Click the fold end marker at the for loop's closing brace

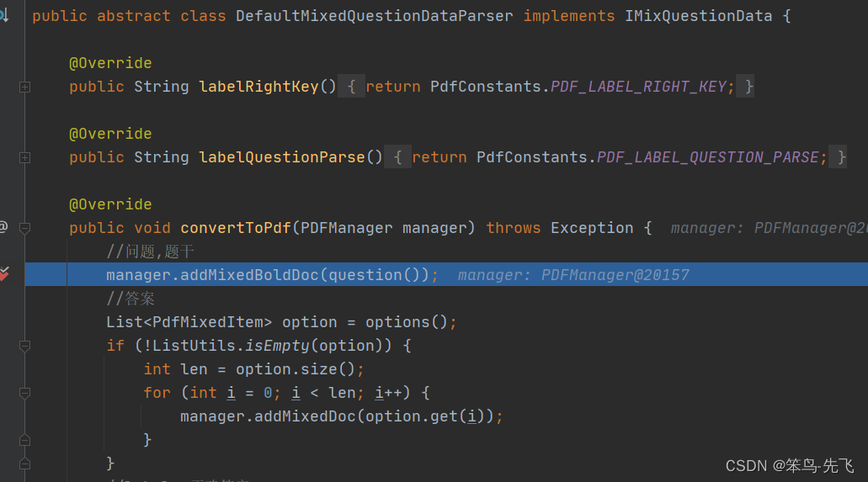click(25, 441)
